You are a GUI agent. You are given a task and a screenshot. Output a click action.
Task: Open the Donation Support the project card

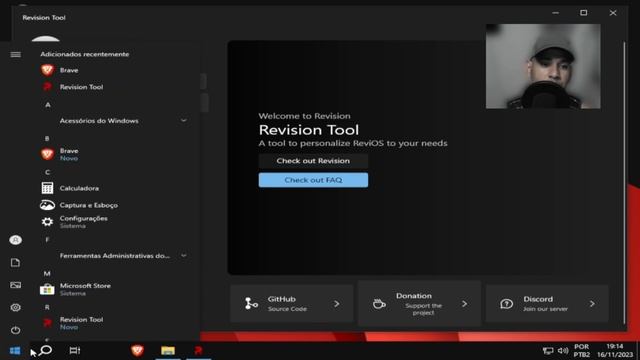click(419, 304)
